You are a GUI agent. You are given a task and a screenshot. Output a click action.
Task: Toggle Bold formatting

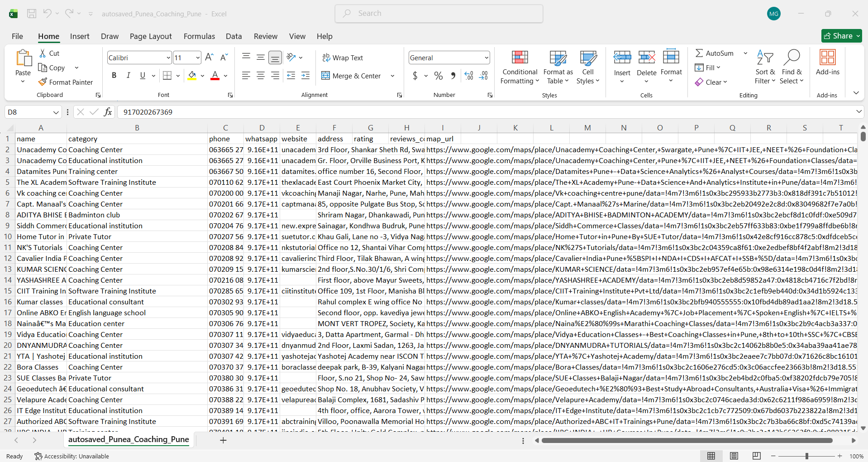(114, 76)
